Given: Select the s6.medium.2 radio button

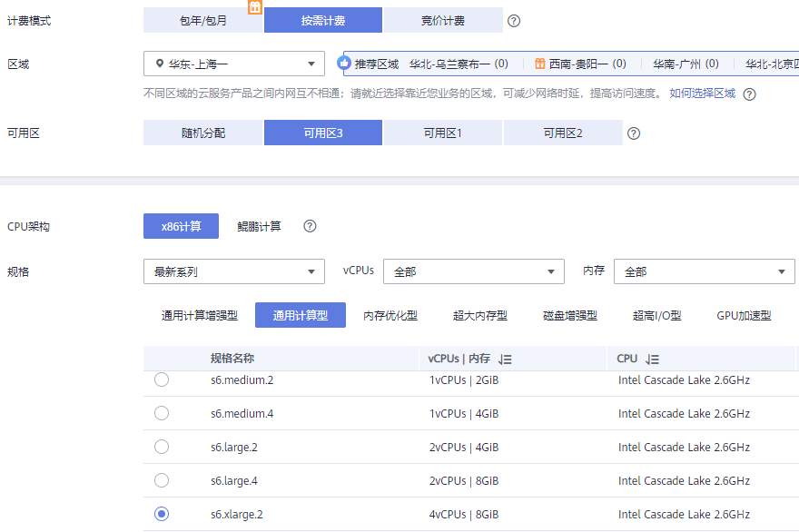Looking at the screenshot, I should tap(162, 379).
